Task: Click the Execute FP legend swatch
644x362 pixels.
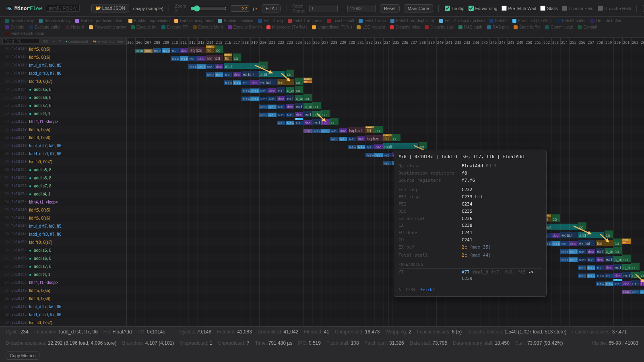Action: click(x=163, y=27)
